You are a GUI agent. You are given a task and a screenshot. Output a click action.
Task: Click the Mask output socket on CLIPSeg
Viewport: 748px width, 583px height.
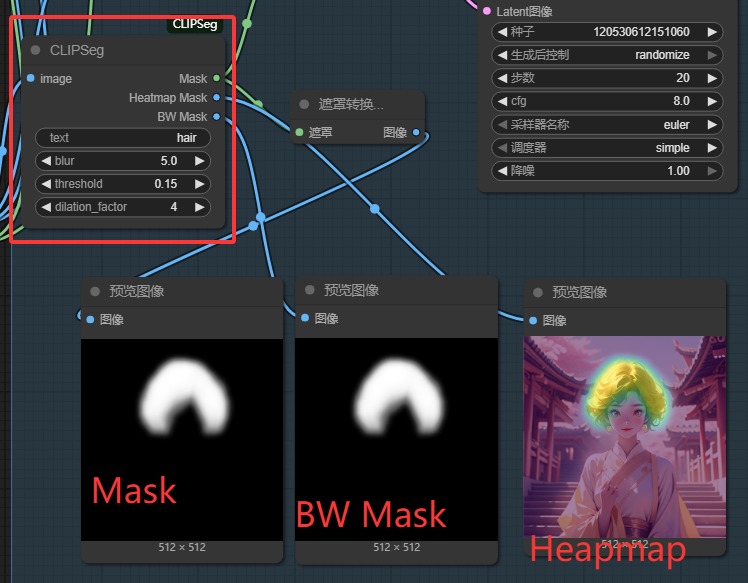217,78
